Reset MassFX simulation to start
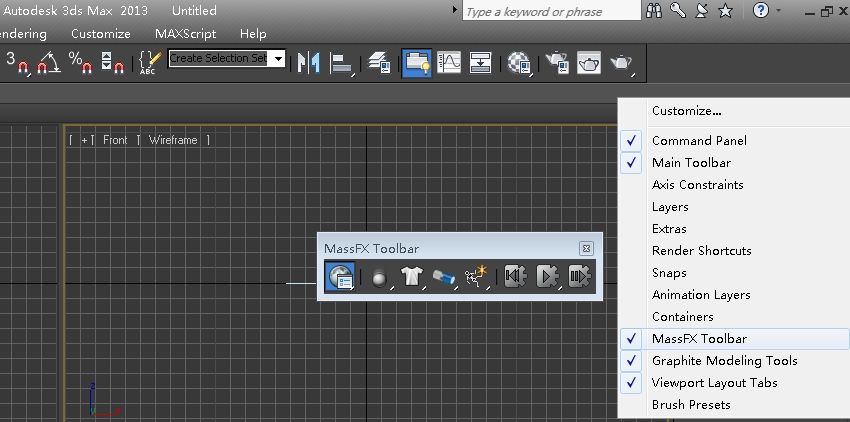Viewport: 850px width, 422px height. point(515,277)
